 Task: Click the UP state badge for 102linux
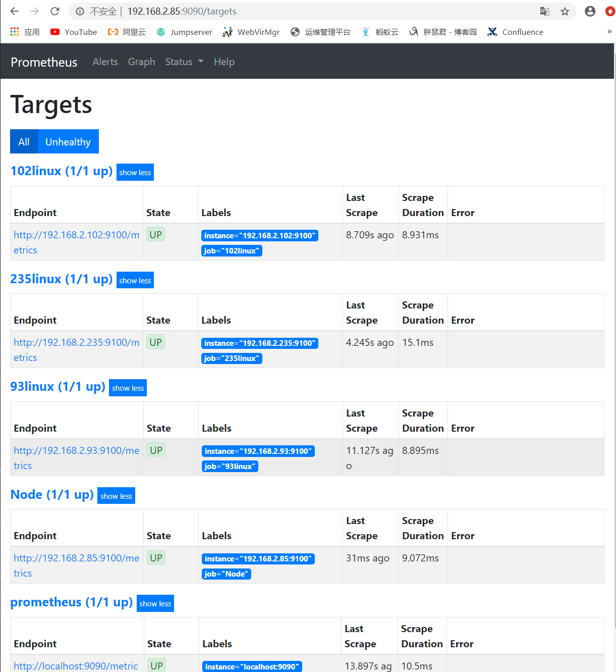tap(155, 234)
